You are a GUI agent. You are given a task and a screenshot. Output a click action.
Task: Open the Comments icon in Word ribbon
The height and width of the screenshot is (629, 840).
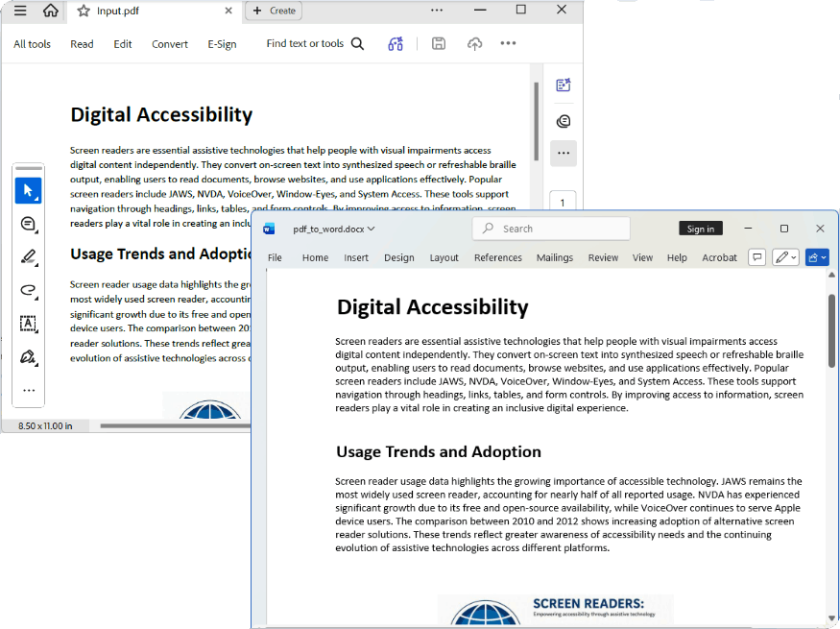click(x=757, y=257)
